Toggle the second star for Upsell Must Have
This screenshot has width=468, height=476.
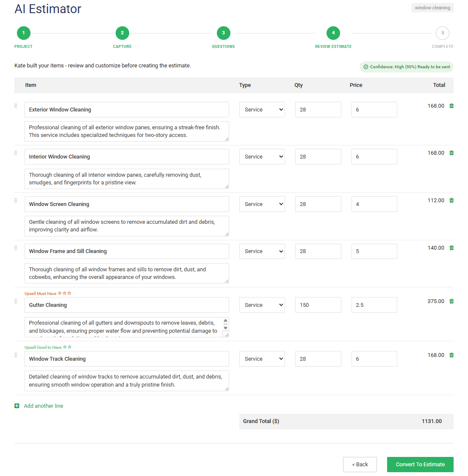click(x=64, y=293)
